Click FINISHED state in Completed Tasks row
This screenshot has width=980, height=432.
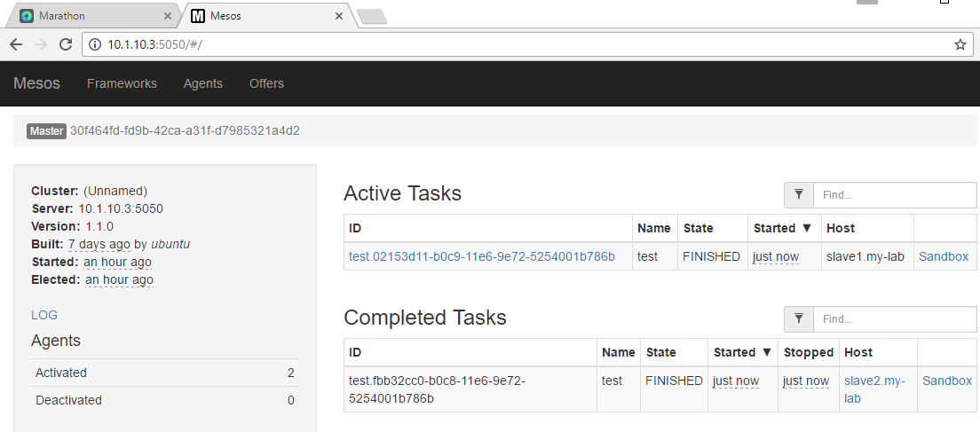pyautogui.click(x=674, y=381)
